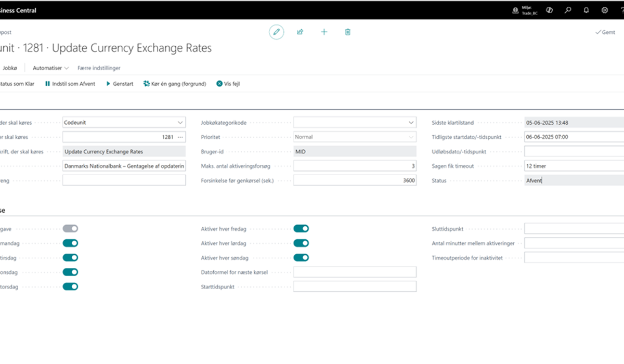
Task: Click the Danmarks Nationalbank description field
Action: pos(124,166)
